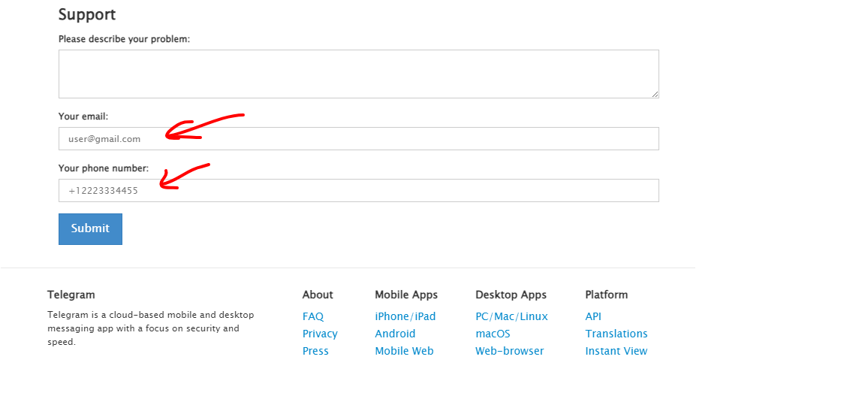868x402 pixels.
Task: Open the PC/Mac/Linux desktop app link
Action: pyautogui.click(x=511, y=316)
